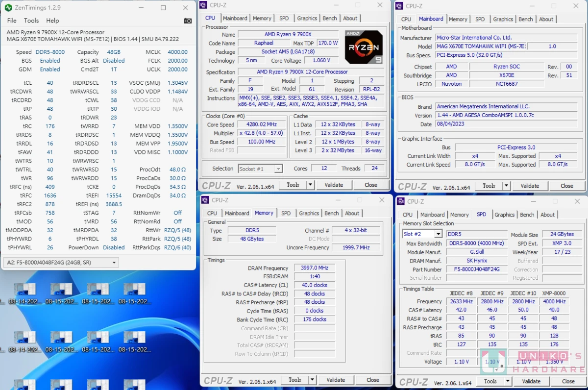Screen dimensions: 588x390
Task: Click the Core Speed value 4280.02 MHz
Action: tap(262, 124)
